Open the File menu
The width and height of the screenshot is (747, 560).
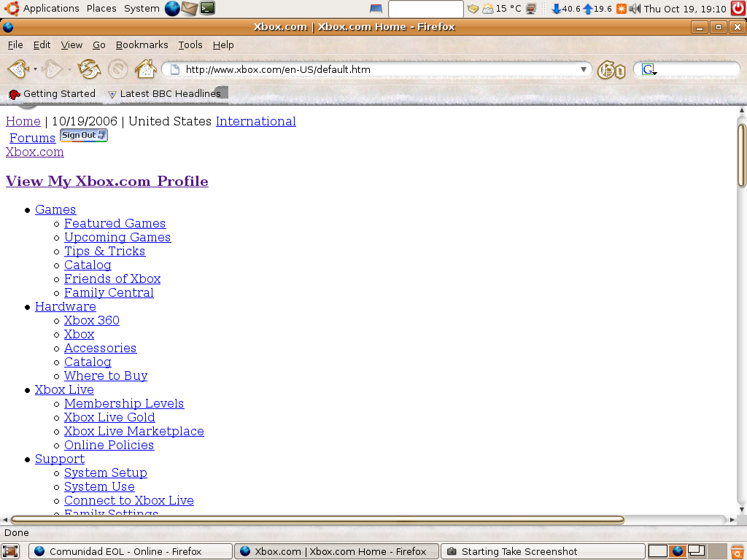point(15,44)
